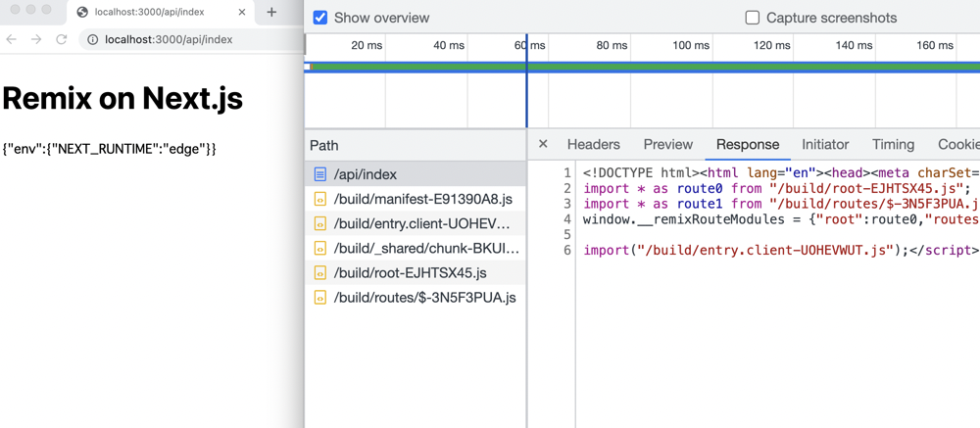
Task: Click the globe favicon on the browser tab
Action: point(82,12)
